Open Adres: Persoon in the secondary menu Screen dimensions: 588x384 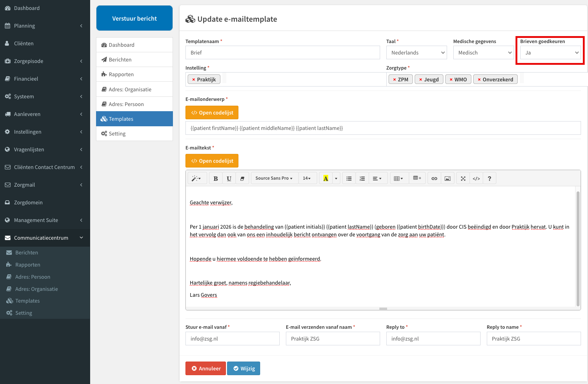(x=134, y=104)
